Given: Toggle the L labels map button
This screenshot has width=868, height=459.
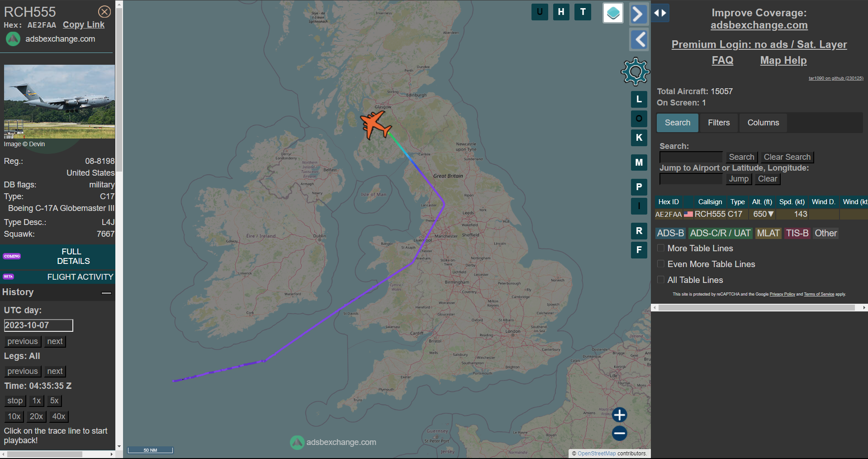Looking at the screenshot, I should coord(639,99).
